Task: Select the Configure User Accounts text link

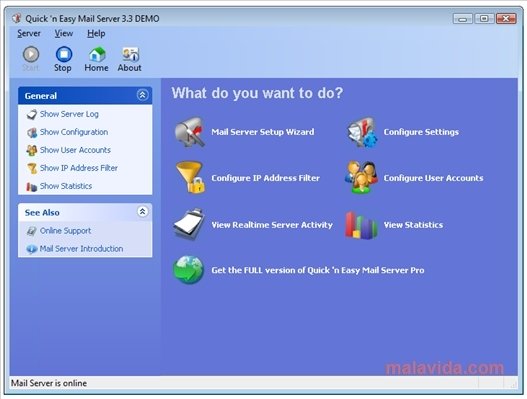Action: [434, 178]
